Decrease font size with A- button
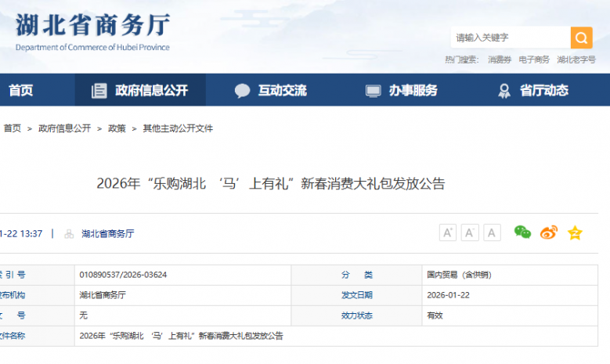610x364 pixels. 470,232
